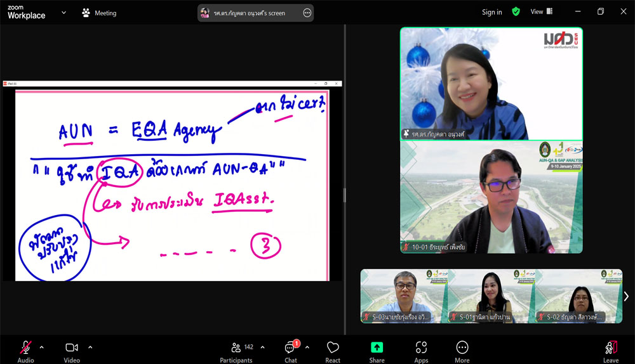Click the Sign in link
Image resolution: width=635 pixels, height=364 pixels.
(x=491, y=12)
